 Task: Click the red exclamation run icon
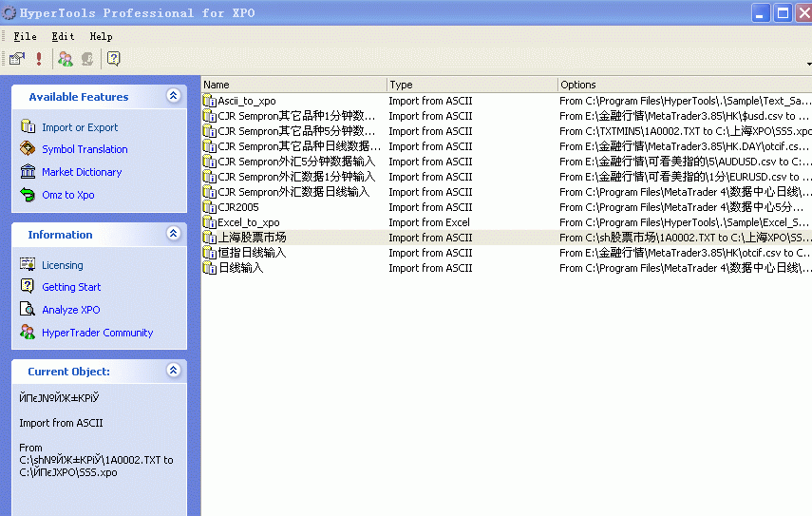tap(39, 59)
